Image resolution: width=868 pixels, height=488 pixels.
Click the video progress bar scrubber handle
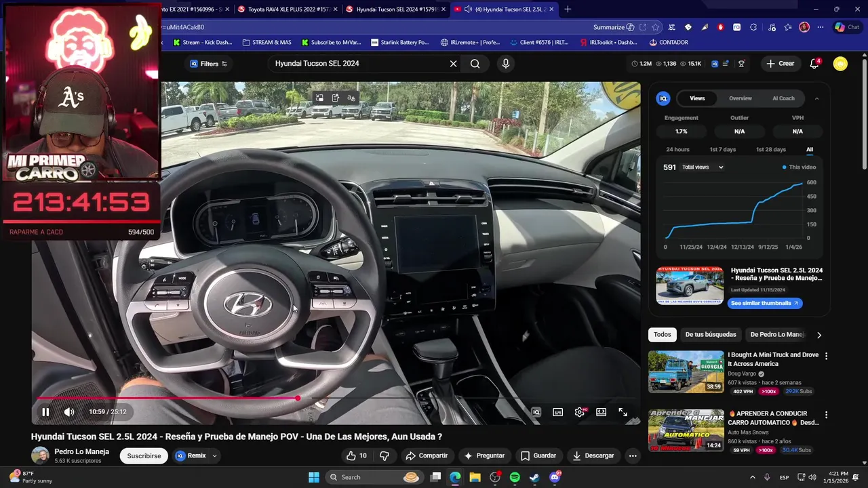coord(298,399)
